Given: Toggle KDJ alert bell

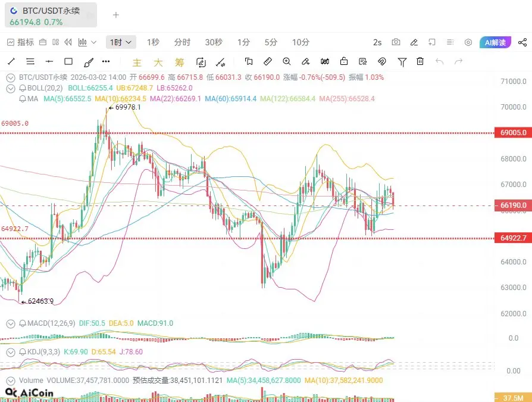Looking at the screenshot, I should [x=23, y=352].
